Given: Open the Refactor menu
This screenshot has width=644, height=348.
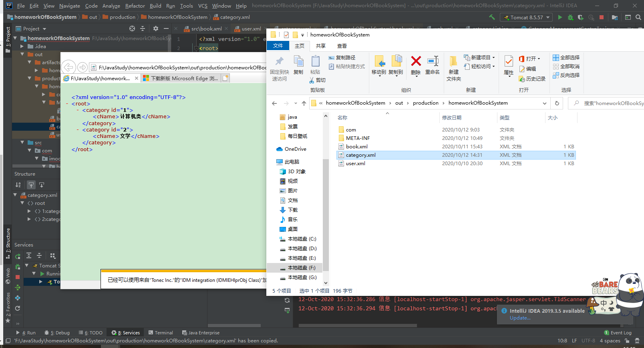Looking at the screenshot, I should [x=135, y=6].
